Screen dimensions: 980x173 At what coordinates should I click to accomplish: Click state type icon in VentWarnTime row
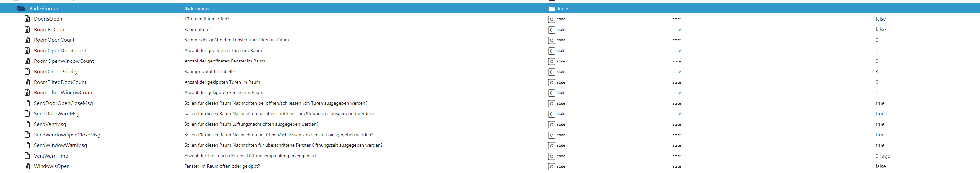click(x=551, y=156)
